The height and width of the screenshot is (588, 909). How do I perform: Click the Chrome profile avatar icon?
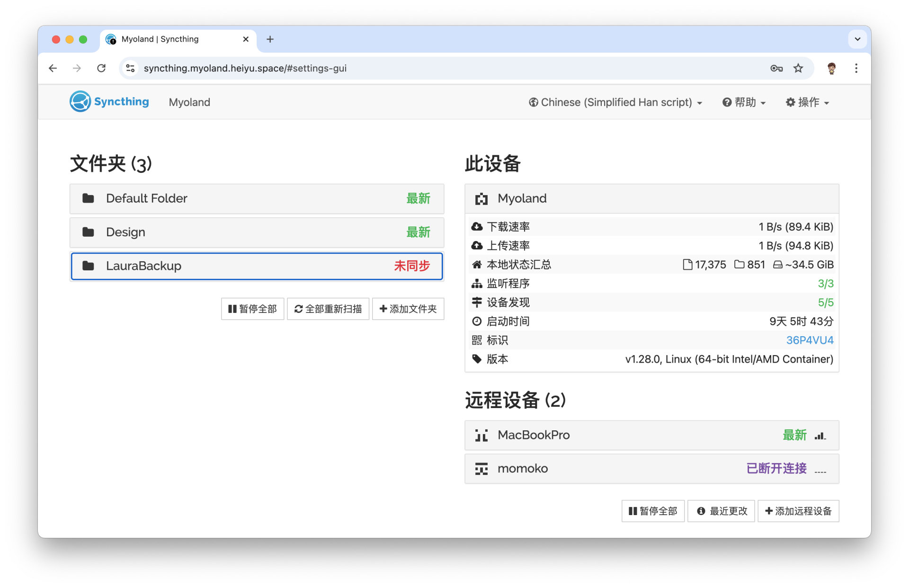point(831,68)
